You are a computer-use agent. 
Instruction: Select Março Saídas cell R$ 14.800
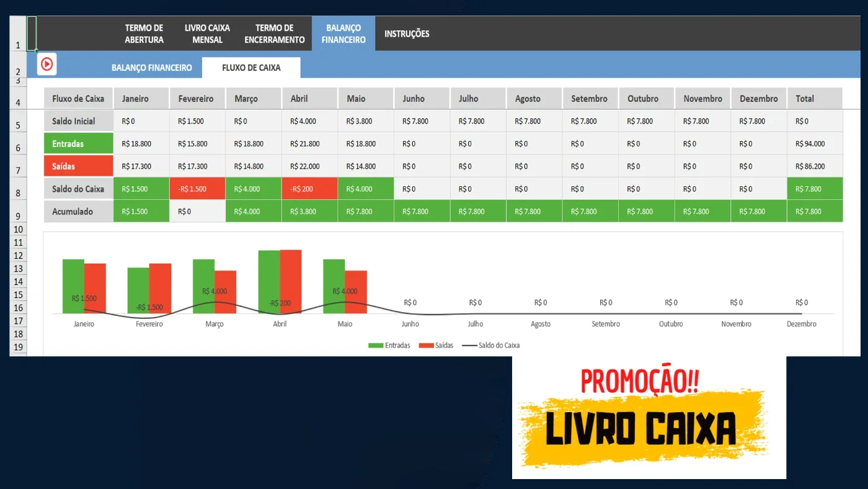(x=254, y=166)
